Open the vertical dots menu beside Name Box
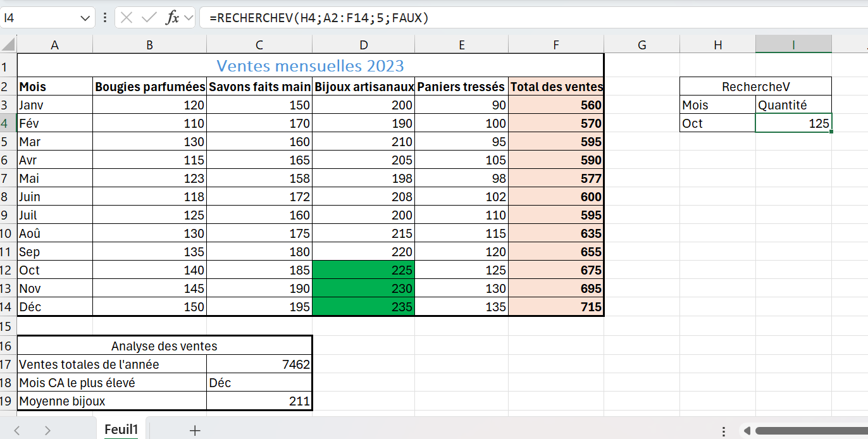 tap(105, 18)
